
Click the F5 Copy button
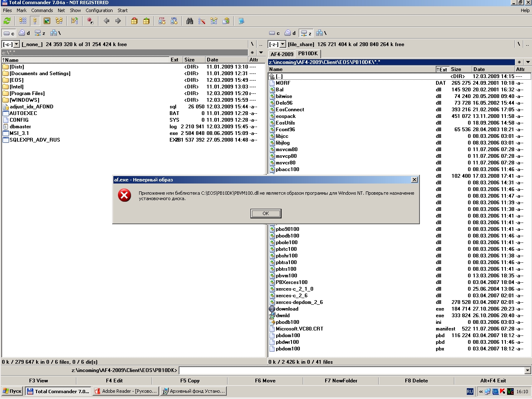pyautogui.click(x=190, y=380)
